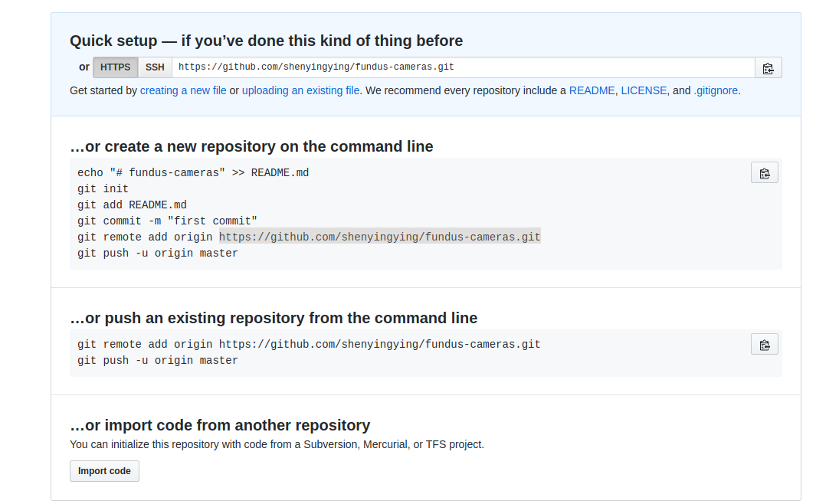The height and width of the screenshot is (504, 839).
Task: Open the .gitignore link
Action: (716, 90)
